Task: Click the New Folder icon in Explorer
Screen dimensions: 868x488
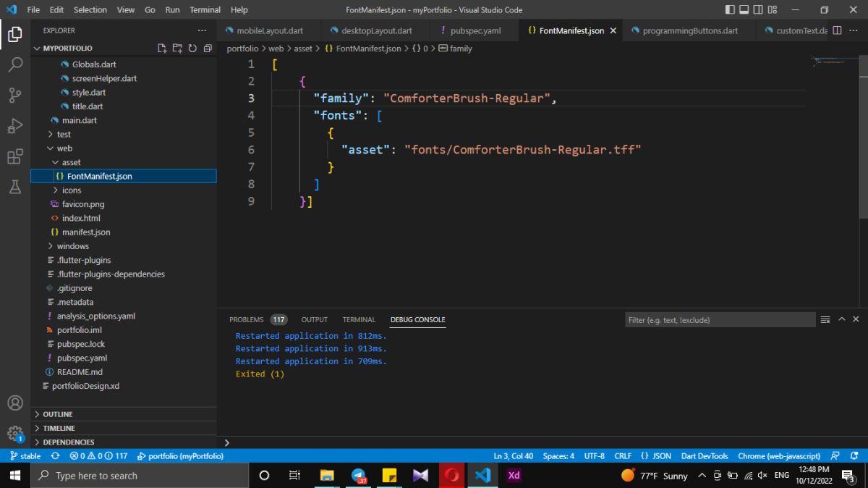Action: (x=177, y=49)
